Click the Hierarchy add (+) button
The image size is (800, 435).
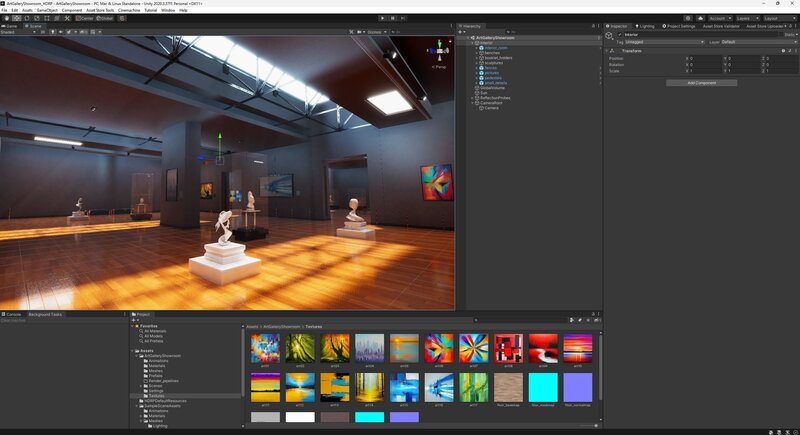(462, 32)
